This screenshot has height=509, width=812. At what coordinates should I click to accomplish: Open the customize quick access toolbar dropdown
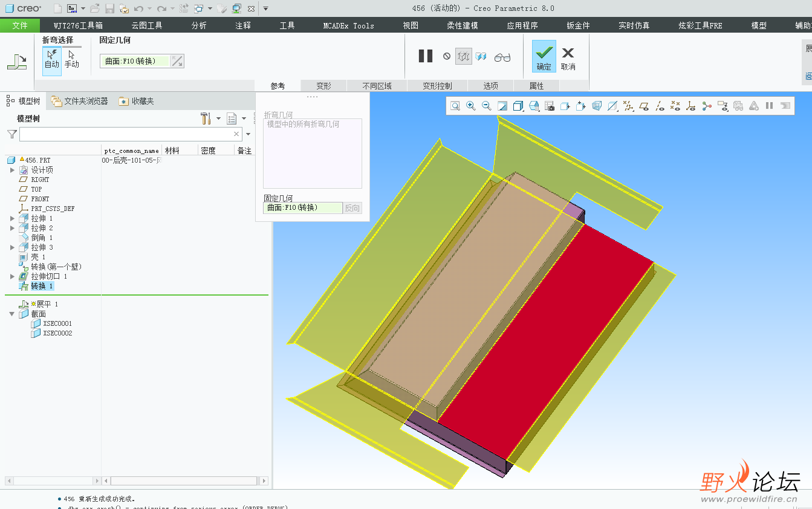265,8
